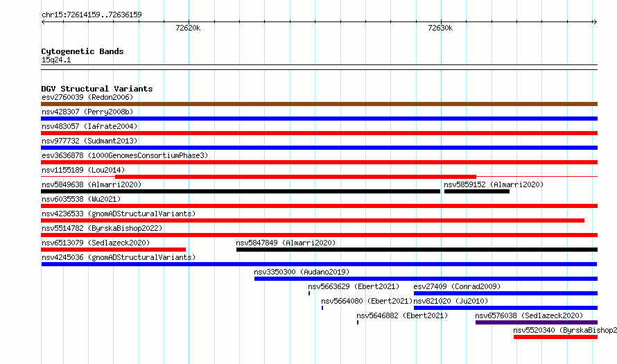Image resolution: width=617 pixels, height=364 pixels.
Task: Open the esv3636878 (1000GenomesConsortiumPhase3) label
Action: tap(125, 155)
